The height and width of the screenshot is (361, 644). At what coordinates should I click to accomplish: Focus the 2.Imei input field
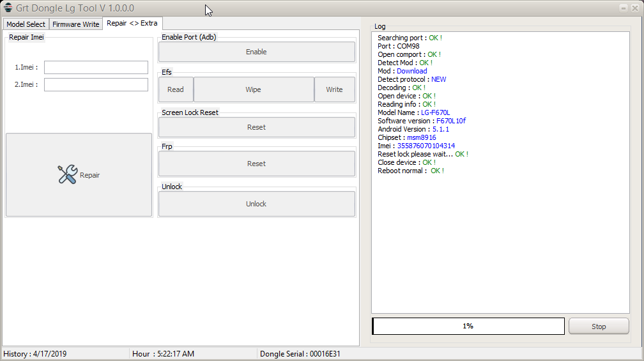96,84
